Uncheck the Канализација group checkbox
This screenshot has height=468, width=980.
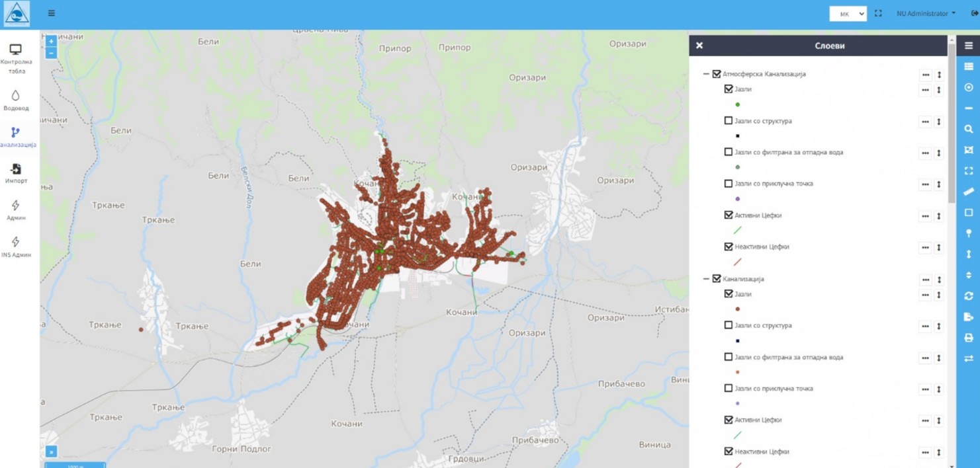pos(717,279)
